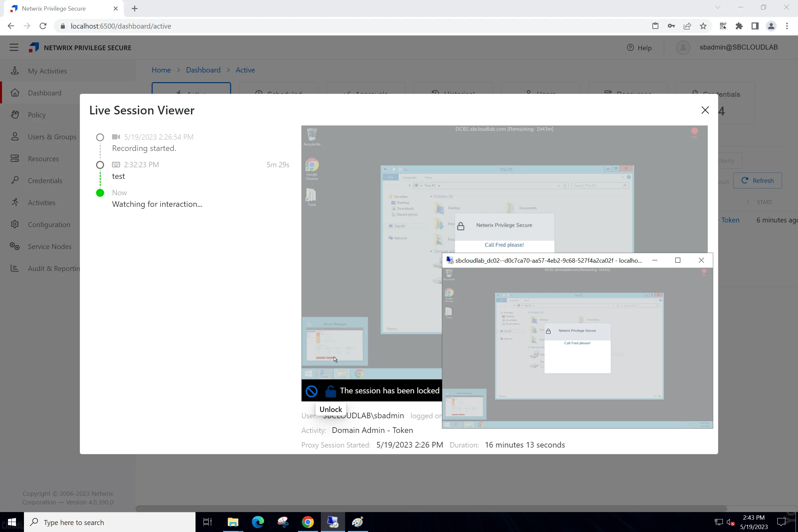Open Dashboard in the sidebar

click(x=45, y=93)
